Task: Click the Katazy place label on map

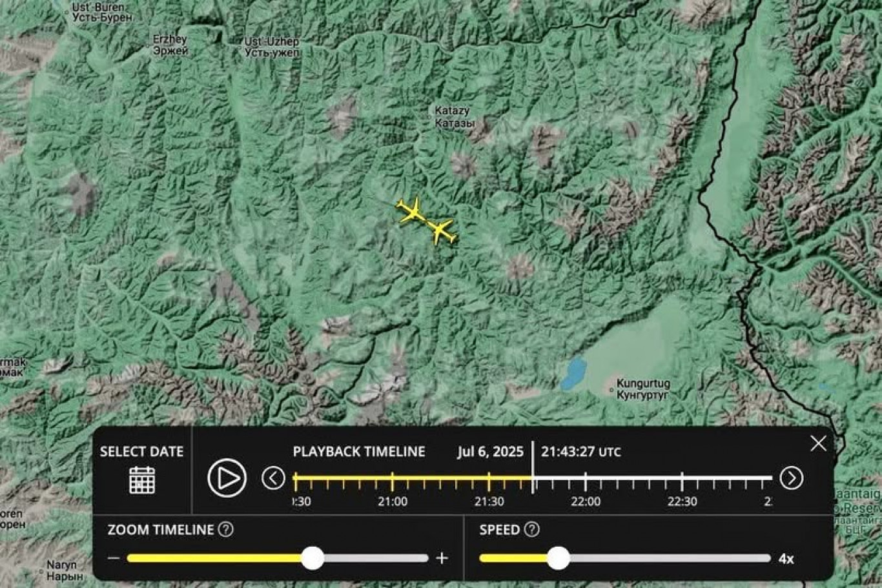Action: tap(454, 117)
